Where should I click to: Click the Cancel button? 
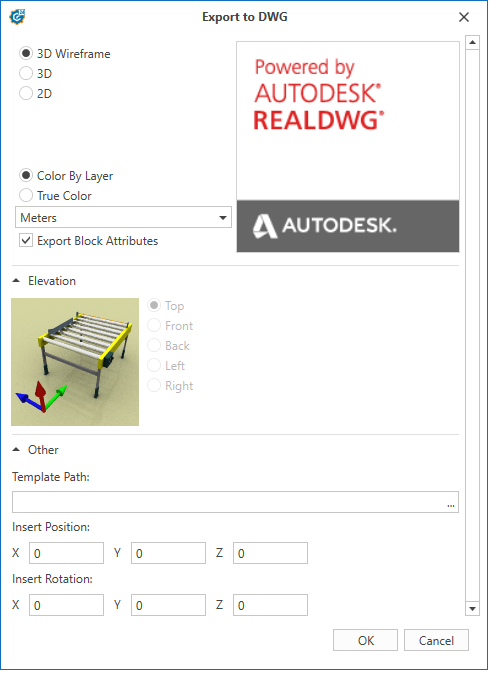click(x=436, y=640)
